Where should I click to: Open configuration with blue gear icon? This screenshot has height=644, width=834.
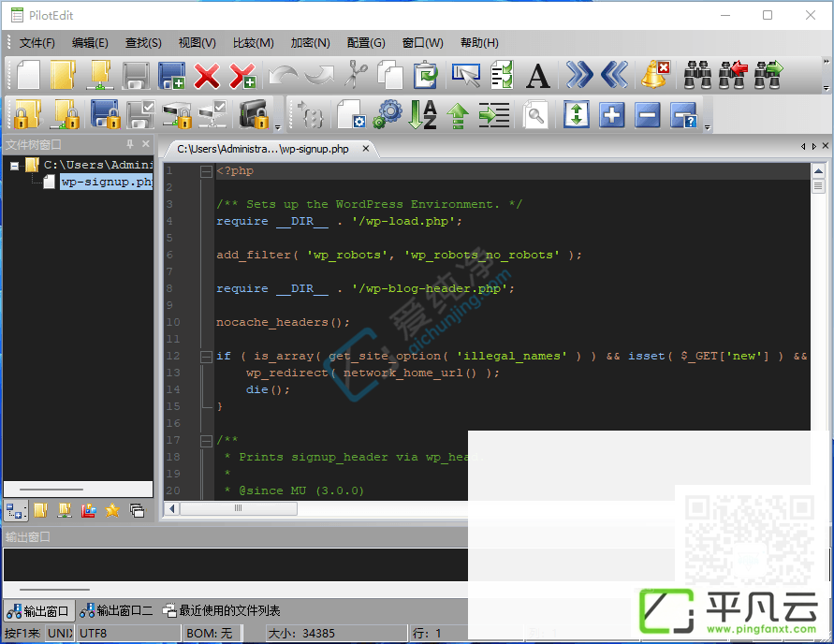[388, 114]
